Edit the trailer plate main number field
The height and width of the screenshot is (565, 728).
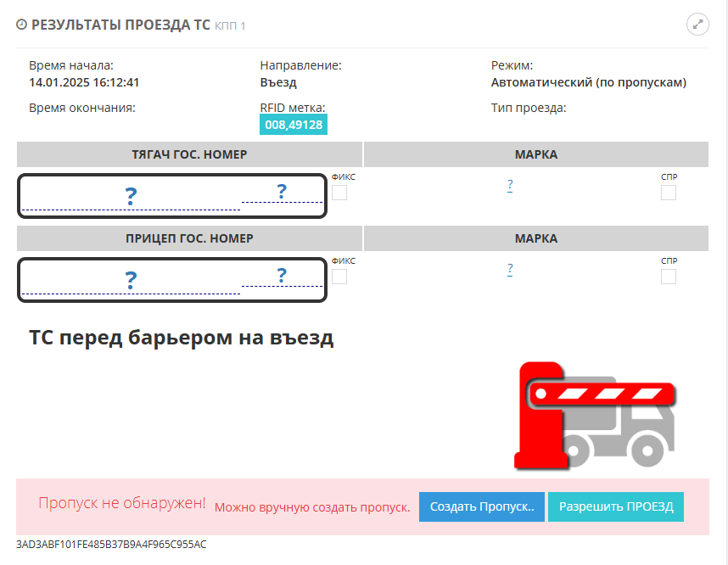click(x=131, y=280)
